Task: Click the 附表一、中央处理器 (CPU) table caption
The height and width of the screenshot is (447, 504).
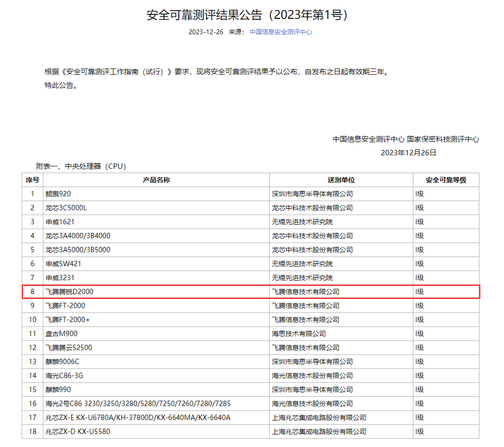Action: pyautogui.click(x=80, y=166)
